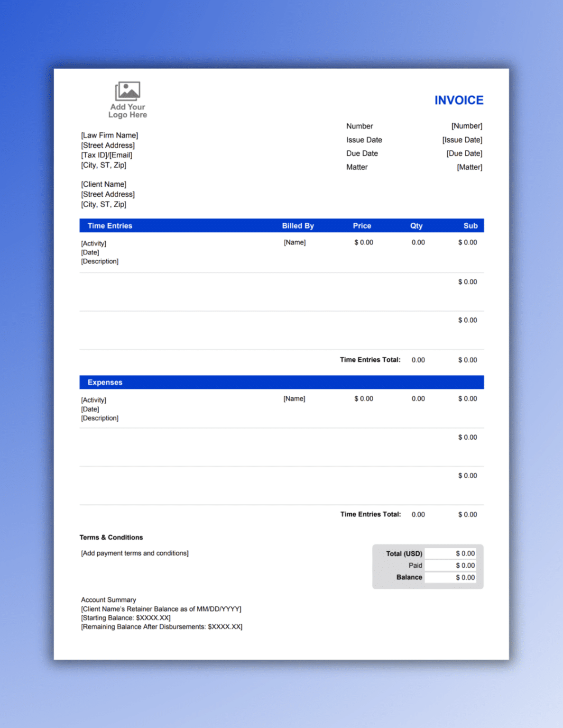Click the [Client Name] placeholder field
Image resolution: width=563 pixels, height=728 pixels.
(103, 184)
